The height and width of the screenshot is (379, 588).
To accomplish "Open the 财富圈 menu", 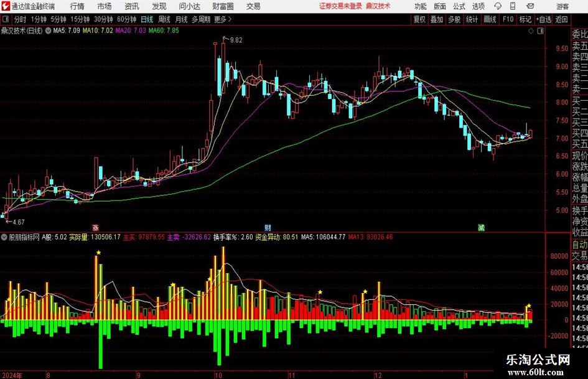I will 223,6.
